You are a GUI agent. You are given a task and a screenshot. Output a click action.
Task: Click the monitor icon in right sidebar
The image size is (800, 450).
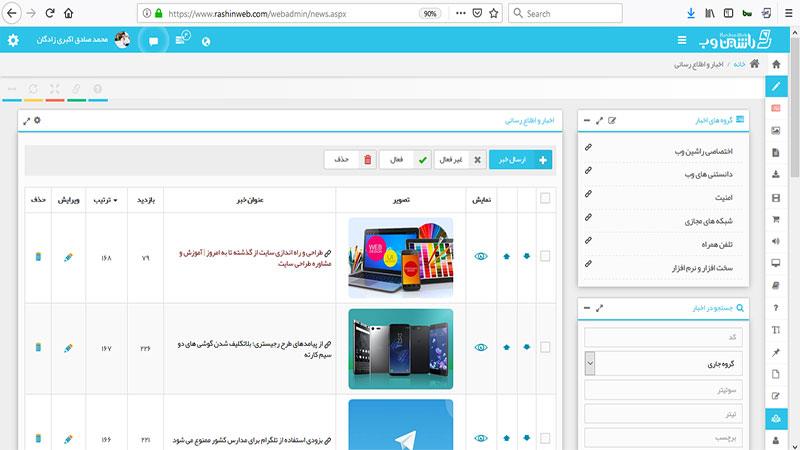[x=776, y=263]
